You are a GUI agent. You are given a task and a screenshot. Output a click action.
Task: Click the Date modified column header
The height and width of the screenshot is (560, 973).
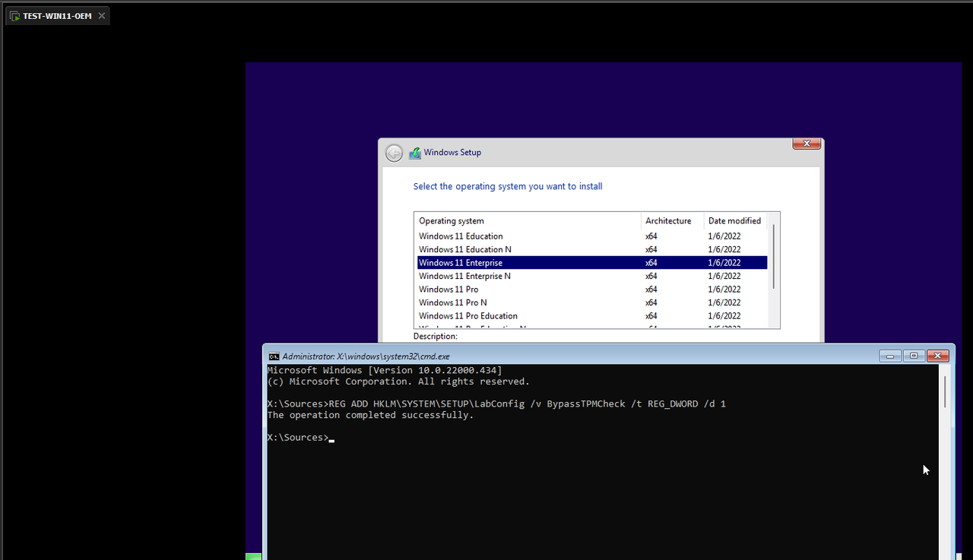pos(736,221)
